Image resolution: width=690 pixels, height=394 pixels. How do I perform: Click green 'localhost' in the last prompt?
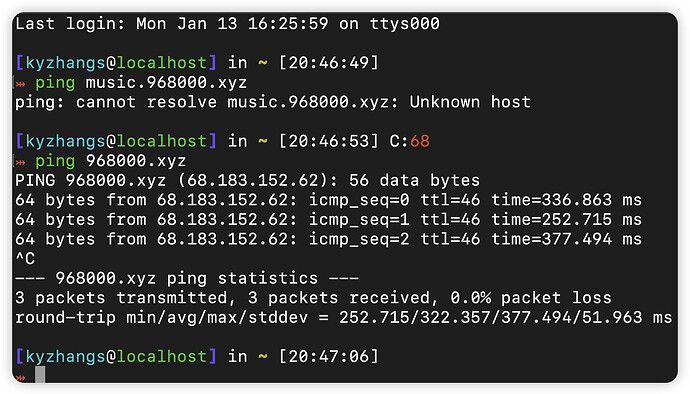[x=161, y=356]
